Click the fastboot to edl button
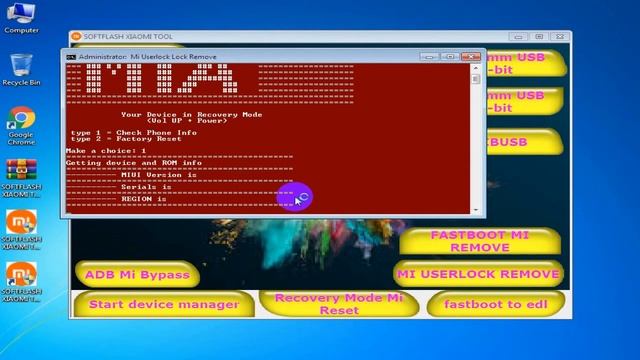 pyautogui.click(x=496, y=304)
